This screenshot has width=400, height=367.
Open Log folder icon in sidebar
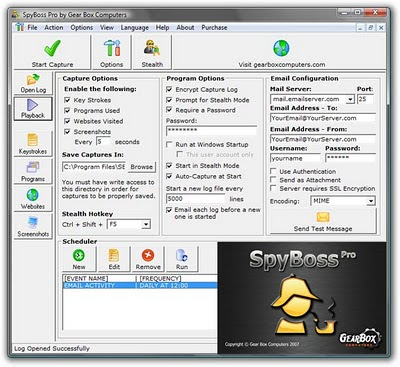tap(33, 79)
